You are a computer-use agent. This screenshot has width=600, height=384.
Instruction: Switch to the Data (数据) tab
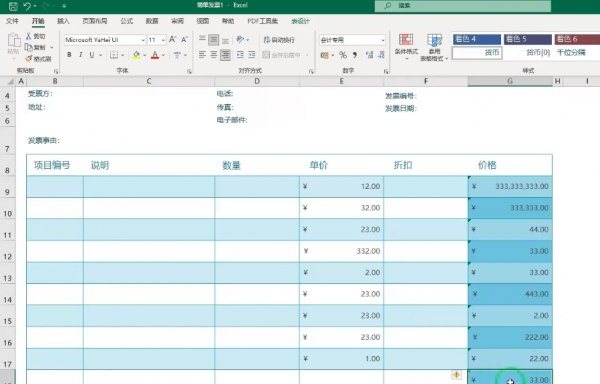[x=152, y=21]
